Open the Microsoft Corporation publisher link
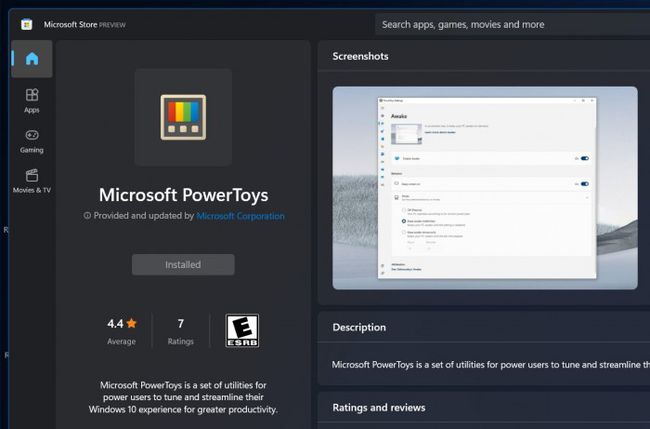Screen dimensions: 650x429 240,216
